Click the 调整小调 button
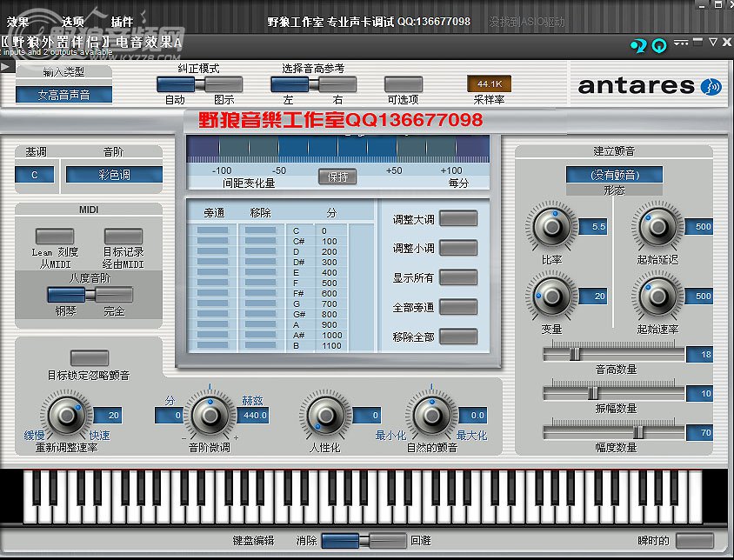 click(458, 248)
